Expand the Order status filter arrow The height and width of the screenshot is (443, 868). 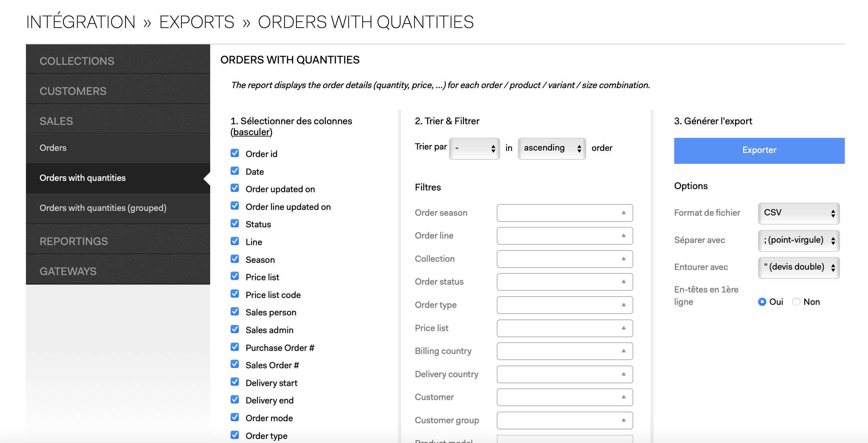(x=623, y=282)
